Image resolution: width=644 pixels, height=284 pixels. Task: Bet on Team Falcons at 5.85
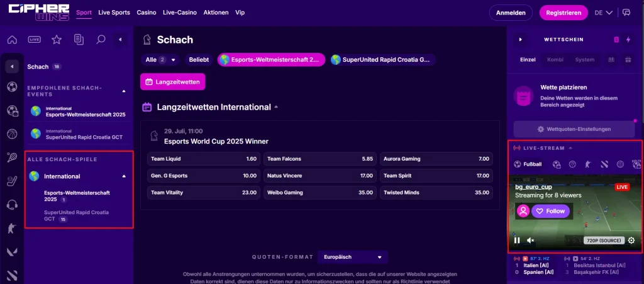pos(320,159)
